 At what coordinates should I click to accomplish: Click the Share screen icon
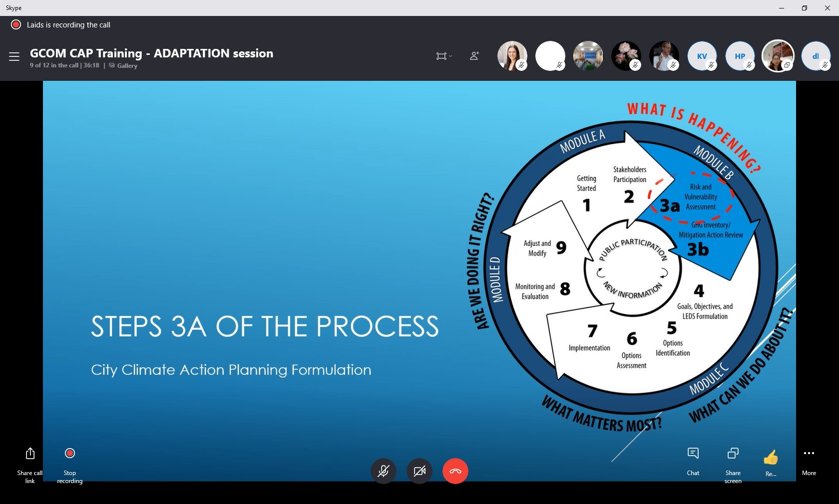tap(733, 454)
